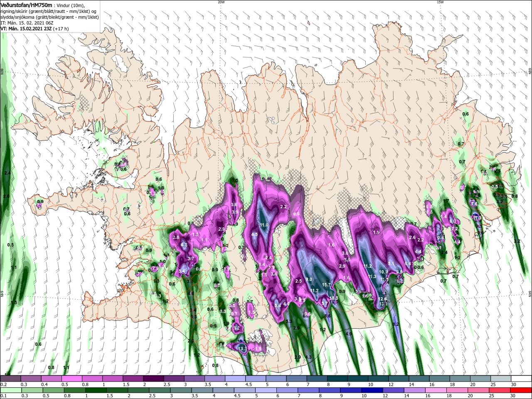The image size is (532, 399).
Task: Click the '4.6' precipitation value on the map
Action: [x=191, y=293]
